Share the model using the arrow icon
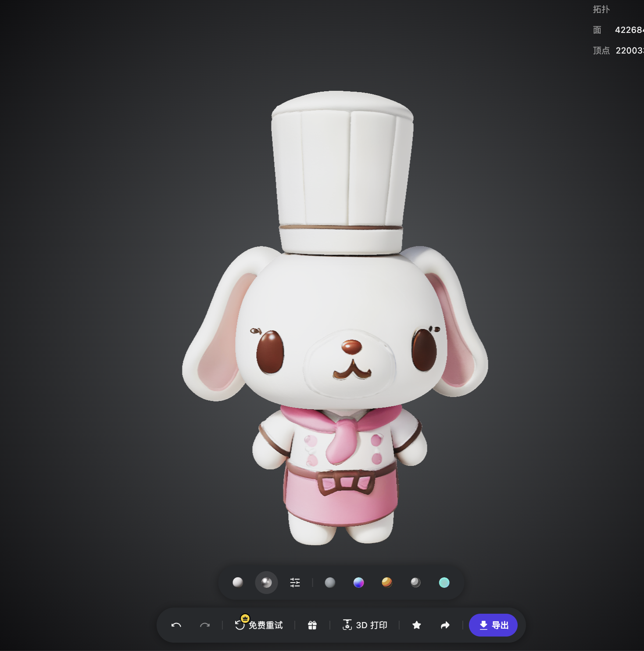Image resolution: width=644 pixels, height=651 pixels. pos(445,625)
